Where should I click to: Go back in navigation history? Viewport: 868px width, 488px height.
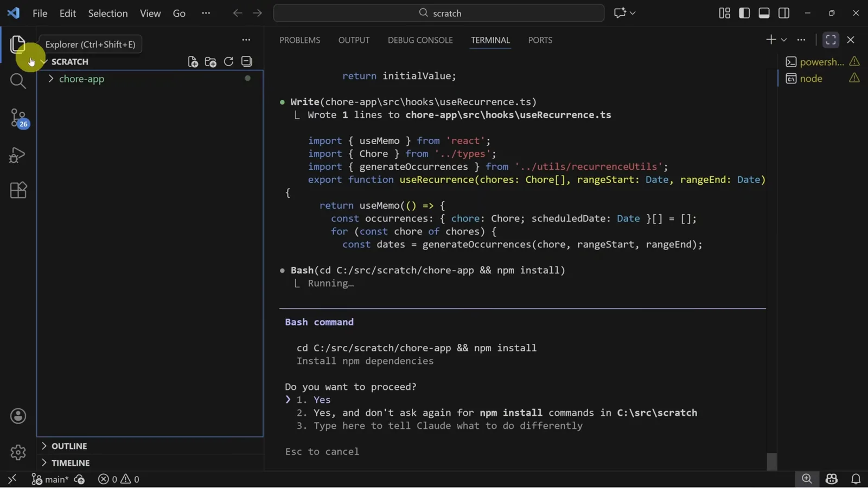(x=237, y=13)
